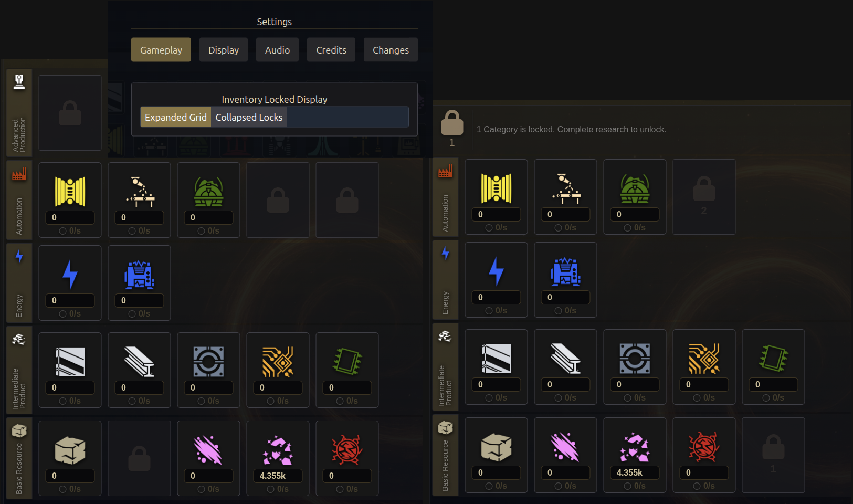Select the Expanded Grid display option
The height and width of the screenshot is (504, 853).
click(x=176, y=117)
